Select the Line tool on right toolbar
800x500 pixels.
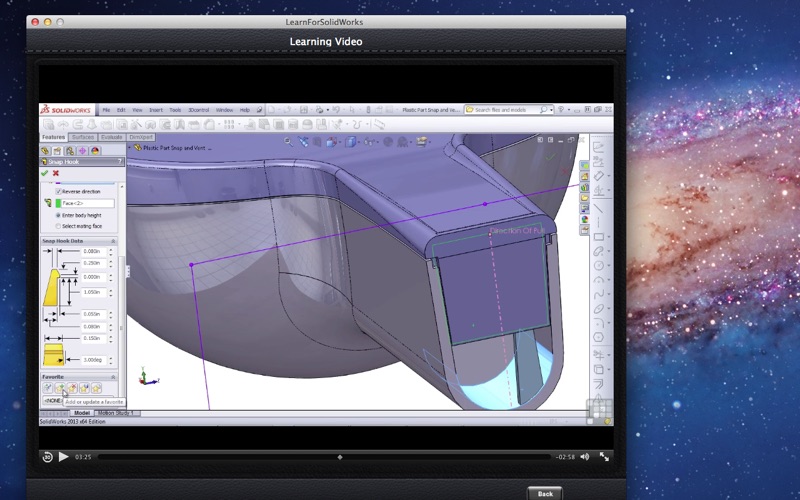tap(598, 209)
